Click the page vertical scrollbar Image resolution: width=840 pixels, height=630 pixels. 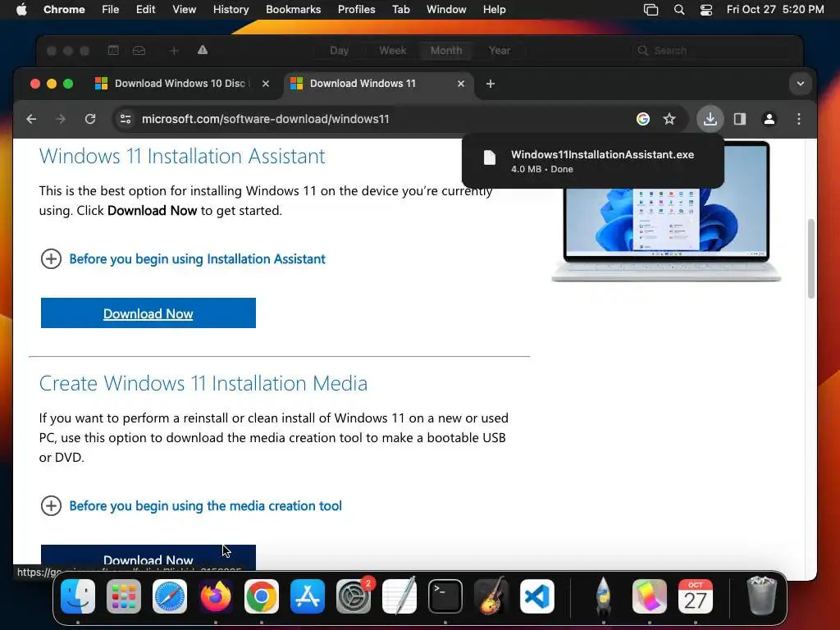coord(811,258)
